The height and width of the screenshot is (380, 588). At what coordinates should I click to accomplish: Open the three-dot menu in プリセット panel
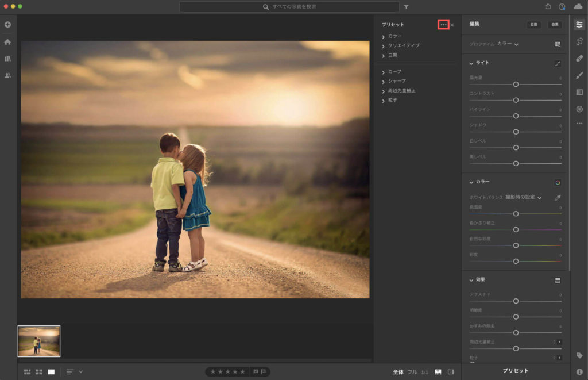tap(444, 25)
